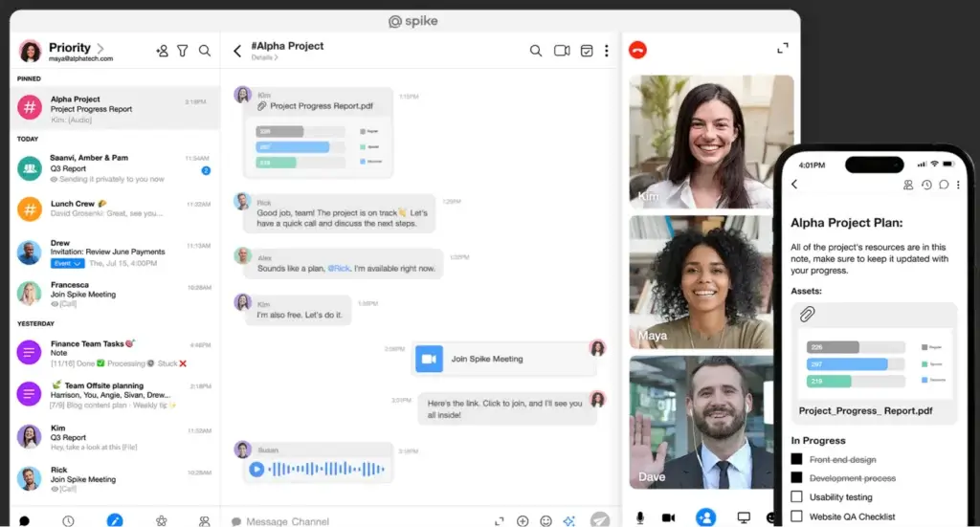Click the Join Spike Meeting card in chat
980x527 pixels.
(503, 359)
